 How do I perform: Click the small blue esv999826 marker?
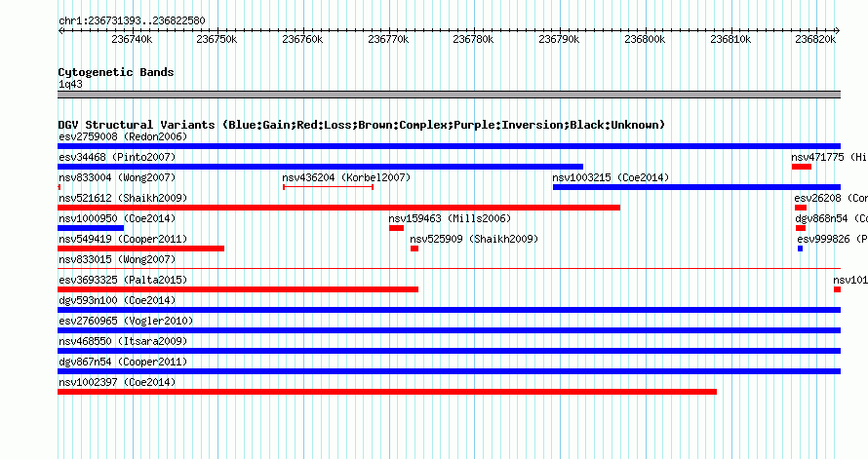(800, 249)
